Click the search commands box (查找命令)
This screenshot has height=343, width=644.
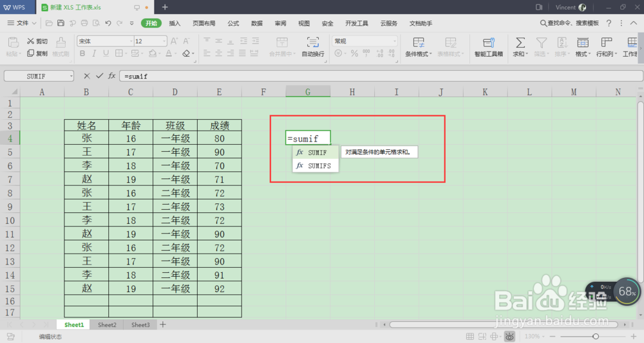point(569,23)
